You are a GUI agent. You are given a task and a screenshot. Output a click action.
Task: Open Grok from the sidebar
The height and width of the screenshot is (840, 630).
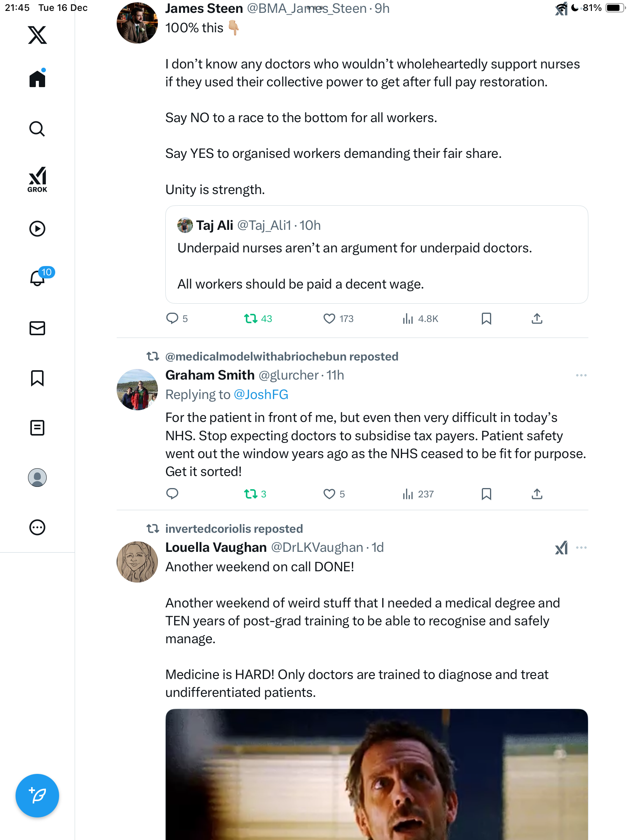(x=37, y=179)
